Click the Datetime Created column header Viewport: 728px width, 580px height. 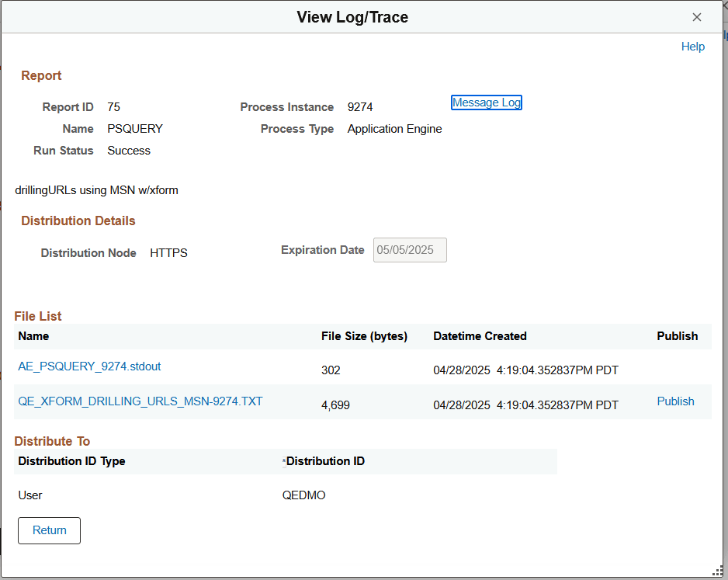pyautogui.click(x=480, y=336)
